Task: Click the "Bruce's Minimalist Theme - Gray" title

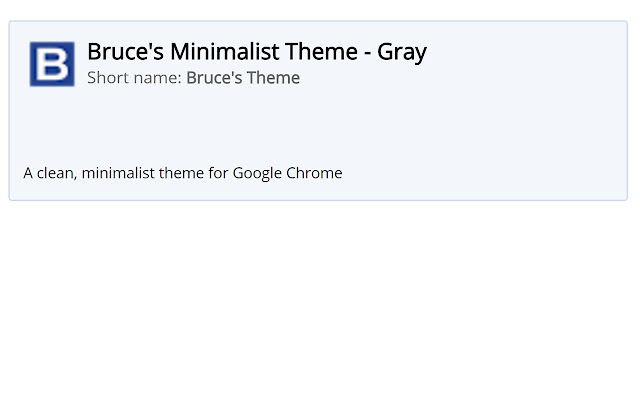Action: click(x=257, y=51)
